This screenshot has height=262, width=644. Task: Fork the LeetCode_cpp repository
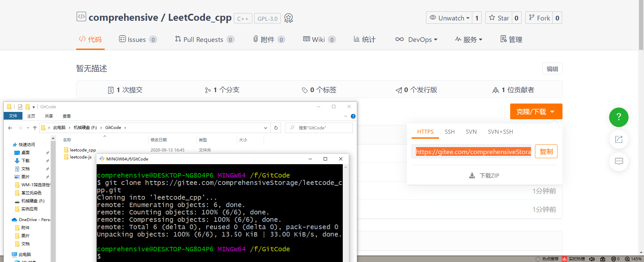point(539,18)
